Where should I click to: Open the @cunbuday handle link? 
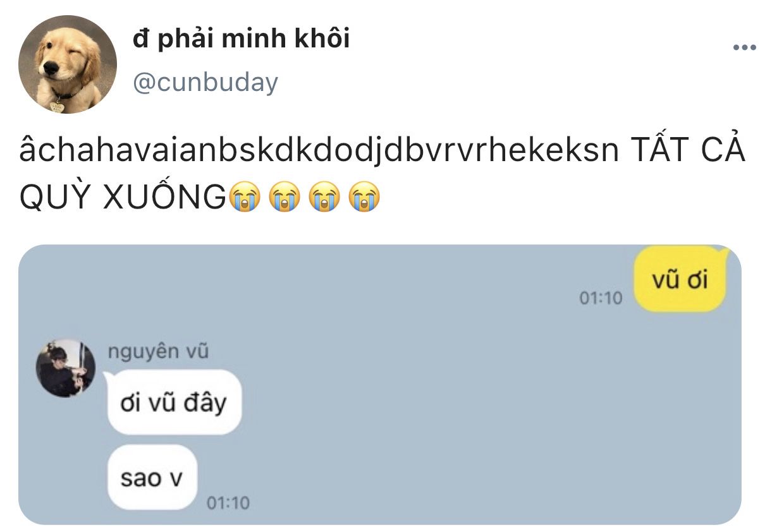pos(205,82)
